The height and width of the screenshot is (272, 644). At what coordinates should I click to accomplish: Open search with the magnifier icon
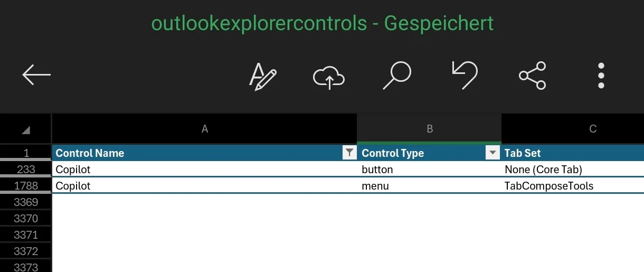(x=397, y=76)
